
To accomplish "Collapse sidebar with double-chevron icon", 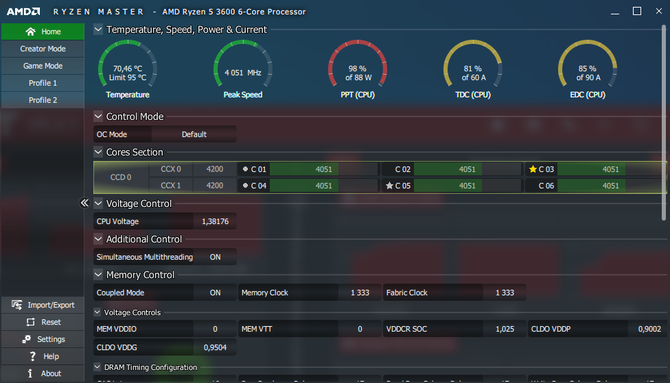I will (85, 203).
